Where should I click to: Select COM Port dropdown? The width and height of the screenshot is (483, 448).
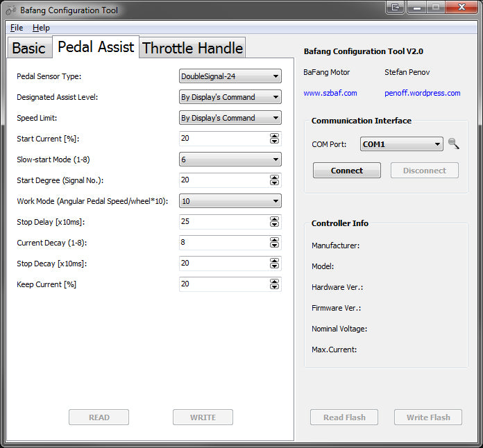(401, 144)
